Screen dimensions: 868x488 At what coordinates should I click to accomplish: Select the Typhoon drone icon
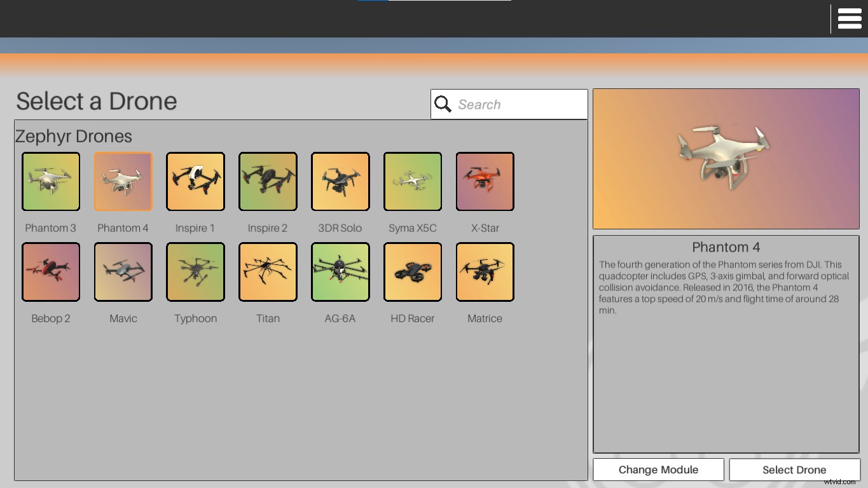pyautogui.click(x=195, y=272)
